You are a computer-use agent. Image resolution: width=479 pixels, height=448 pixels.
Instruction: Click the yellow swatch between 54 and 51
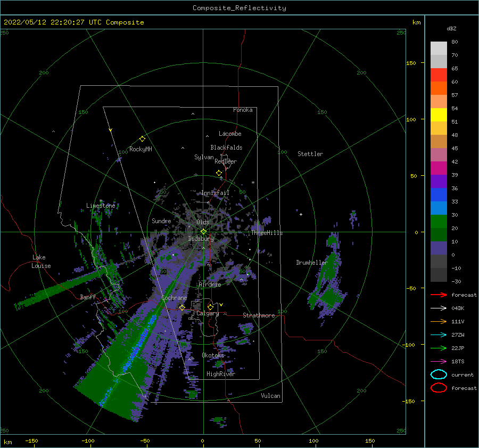coord(439,115)
